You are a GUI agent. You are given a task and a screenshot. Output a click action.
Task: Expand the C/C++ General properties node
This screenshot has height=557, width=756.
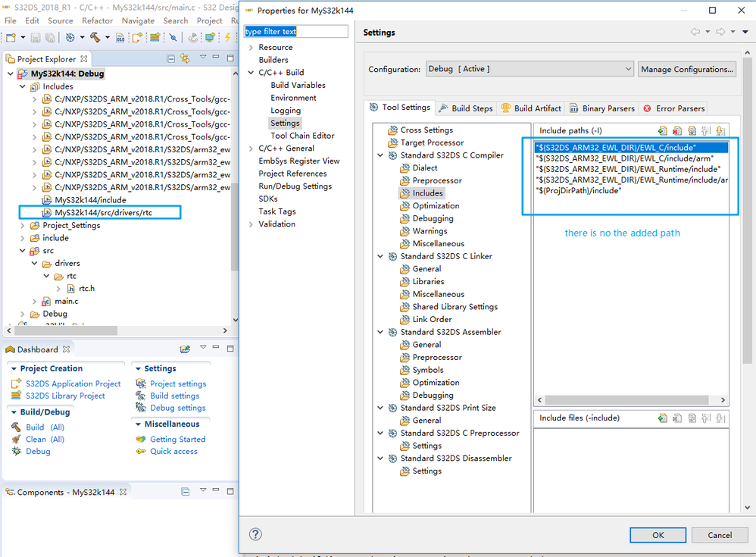[251, 148]
